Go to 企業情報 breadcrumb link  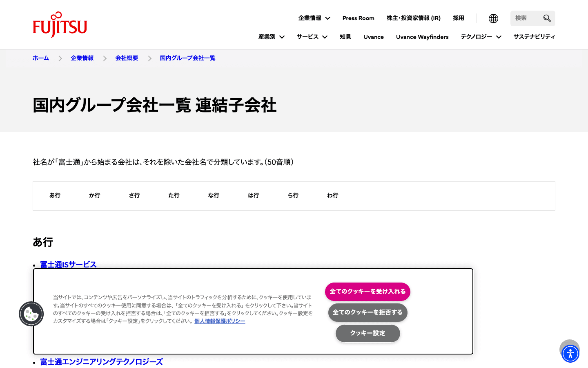tap(82, 58)
